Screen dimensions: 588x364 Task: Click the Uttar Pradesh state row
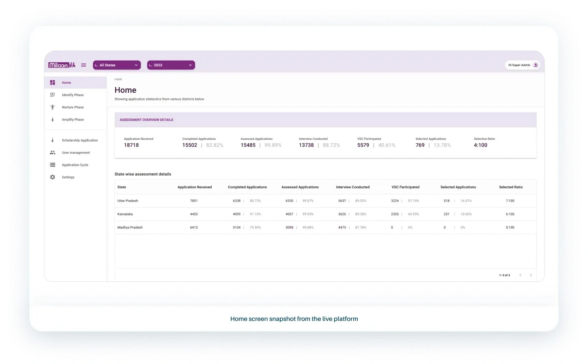tap(128, 201)
